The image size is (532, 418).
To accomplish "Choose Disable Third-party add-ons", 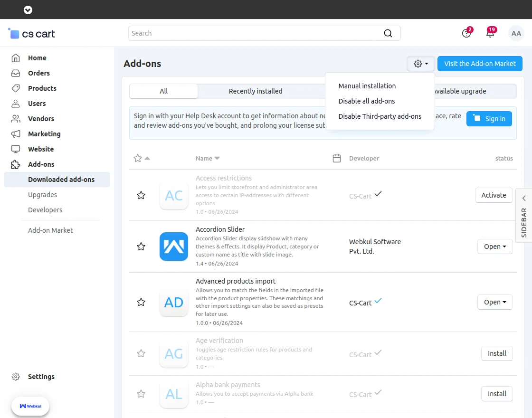I will (380, 116).
